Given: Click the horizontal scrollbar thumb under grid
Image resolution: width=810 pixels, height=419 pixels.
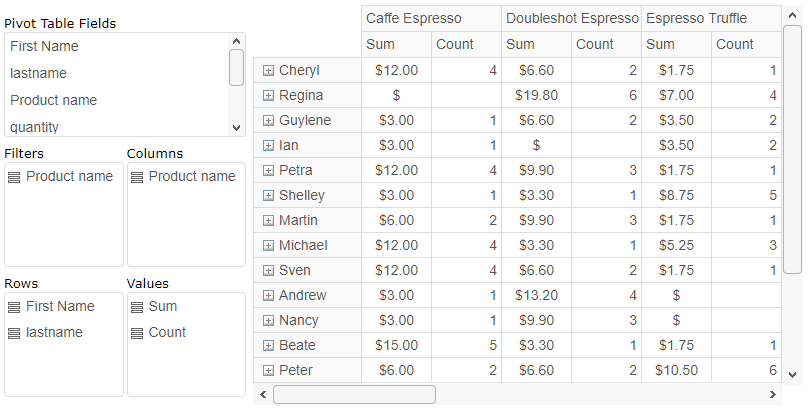Looking at the screenshot, I should click(x=354, y=394).
